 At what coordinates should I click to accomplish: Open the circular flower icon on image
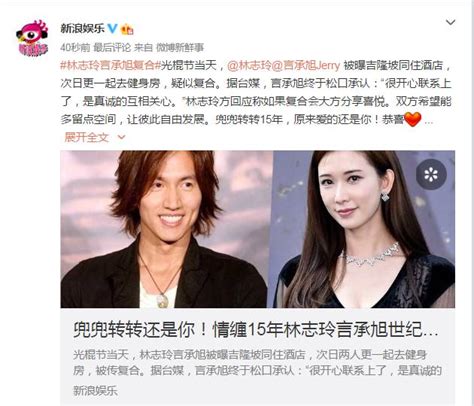pyautogui.click(x=431, y=174)
